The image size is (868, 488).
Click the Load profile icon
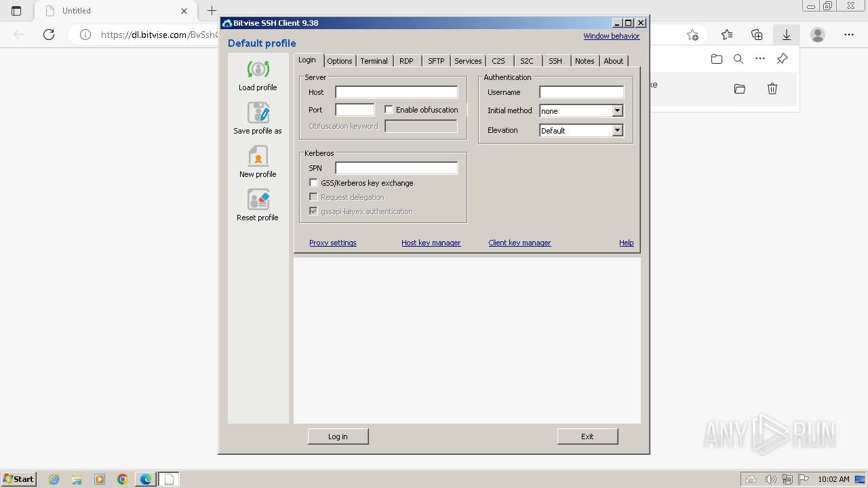[x=258, y=70]
